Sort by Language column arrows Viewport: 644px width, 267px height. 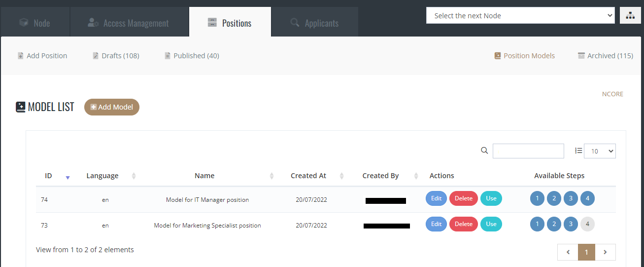pos(134,176)
